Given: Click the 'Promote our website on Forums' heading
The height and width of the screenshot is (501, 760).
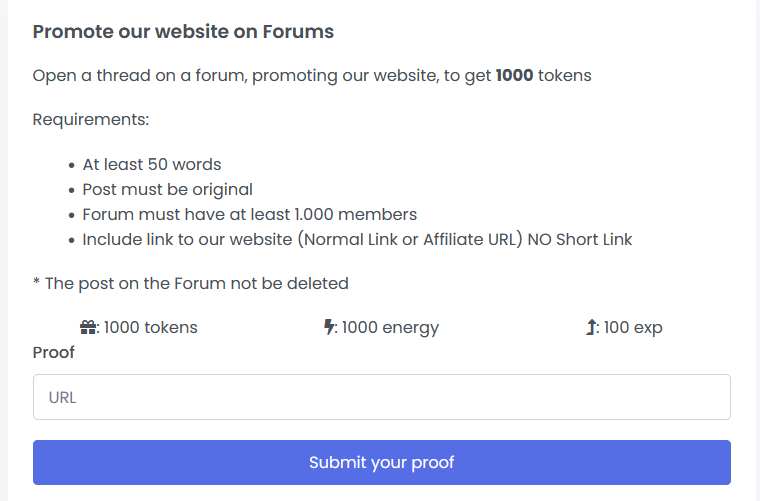Looking at the screenshot, I should click(x=183, y=31).
